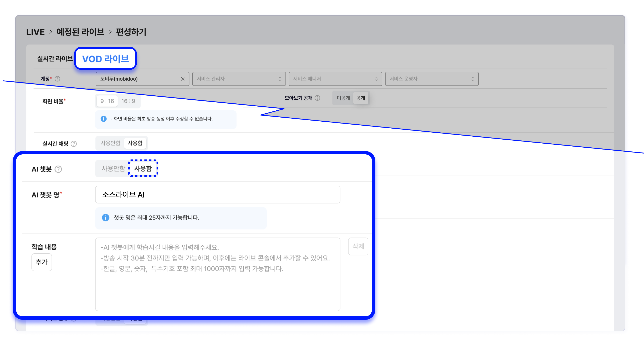Expand the 서비스 운영자 dropdown
644x346 pixels.
coord(432,79)
